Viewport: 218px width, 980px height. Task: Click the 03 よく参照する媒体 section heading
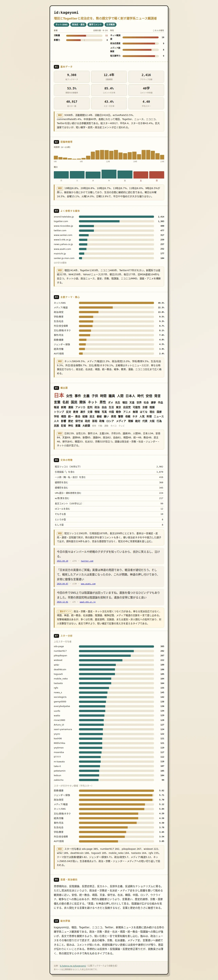pos(67,211)
